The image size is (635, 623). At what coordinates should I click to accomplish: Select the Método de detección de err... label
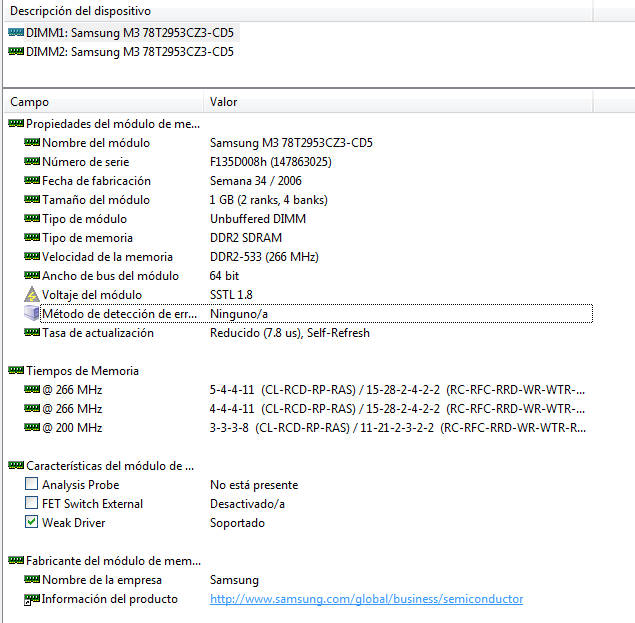pyautogui.click(x=119, y=314)
